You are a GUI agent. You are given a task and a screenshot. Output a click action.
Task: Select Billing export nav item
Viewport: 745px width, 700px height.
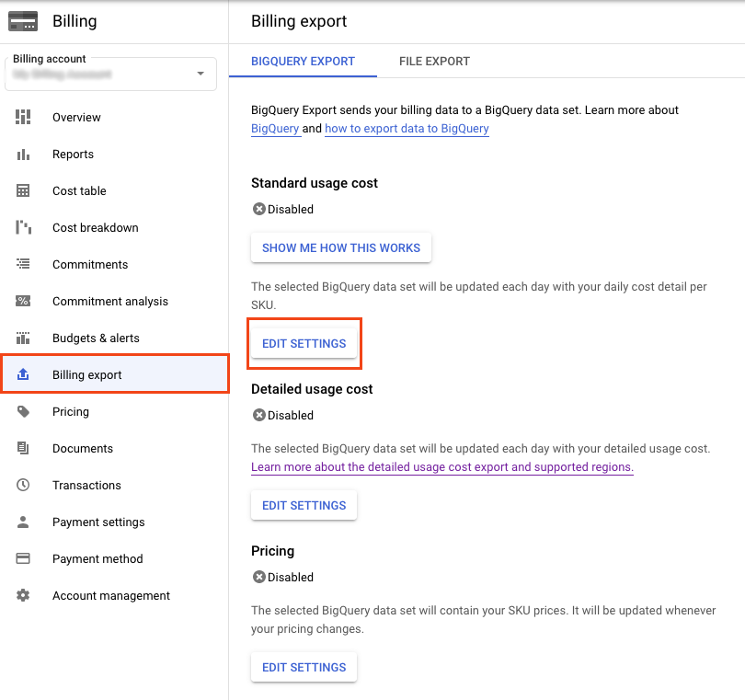click(114, 375)
